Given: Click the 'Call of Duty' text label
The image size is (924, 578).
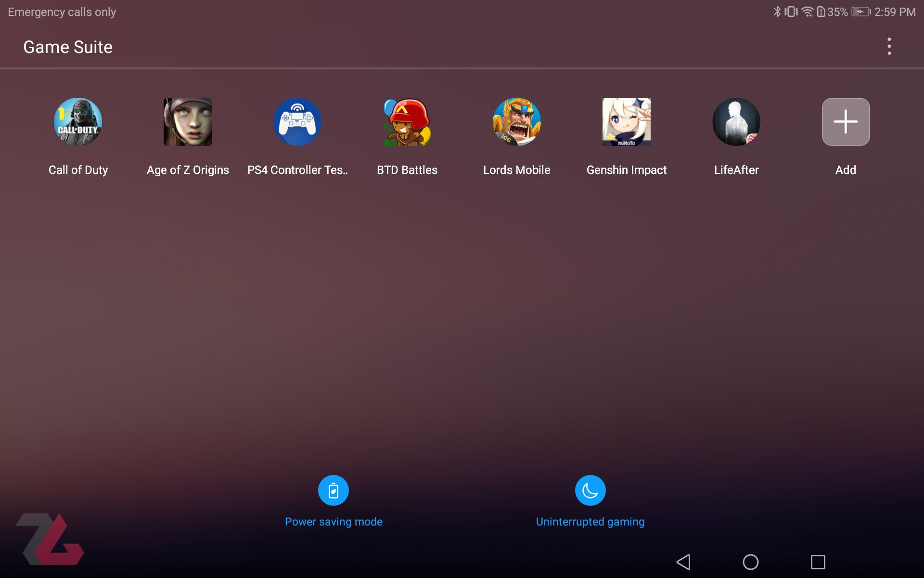Looking at the screenshot, I should 78,170.
